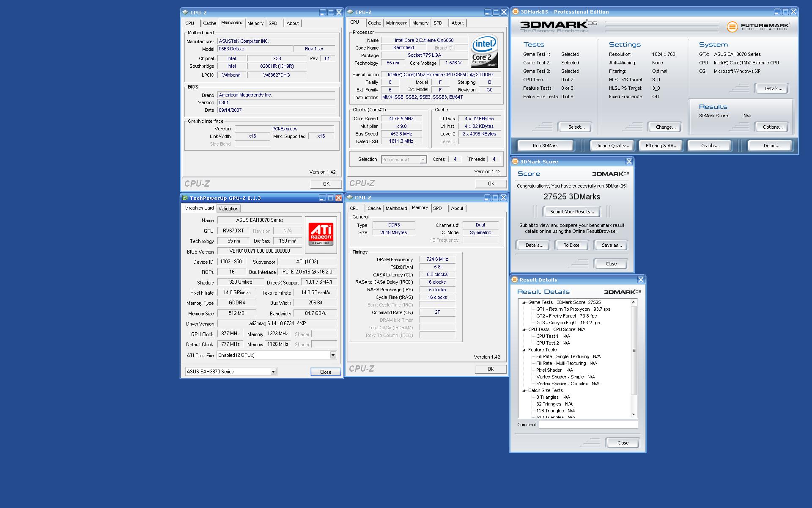
Task: Click the Graphs... button
Action: (710, 146)
